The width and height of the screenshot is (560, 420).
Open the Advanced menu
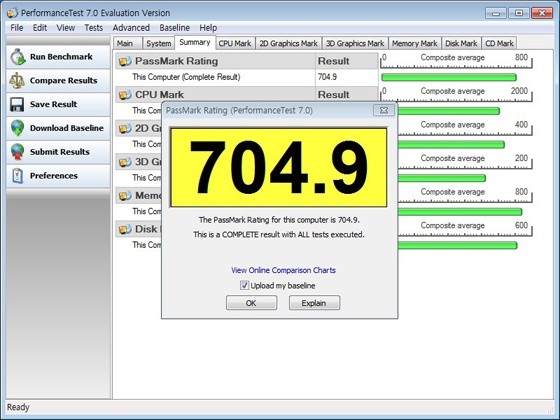131,28
